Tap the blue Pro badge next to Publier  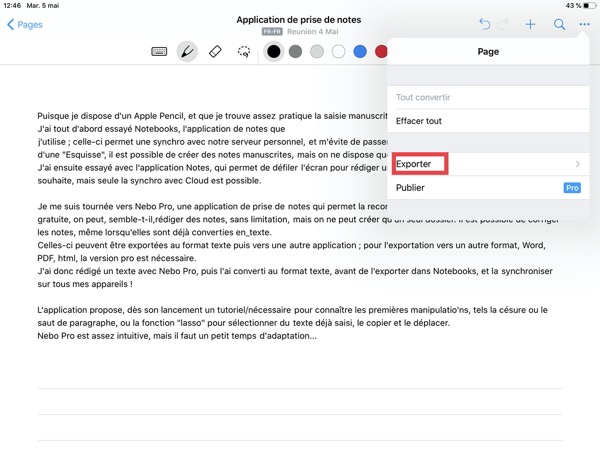tap(572, 187)
